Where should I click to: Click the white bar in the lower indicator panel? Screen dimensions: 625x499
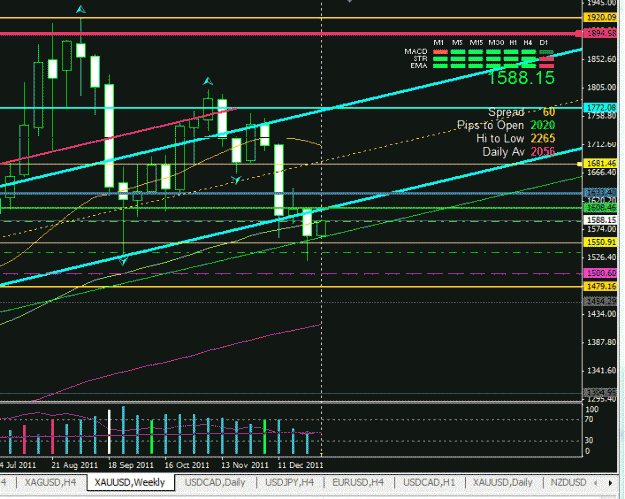109,432
